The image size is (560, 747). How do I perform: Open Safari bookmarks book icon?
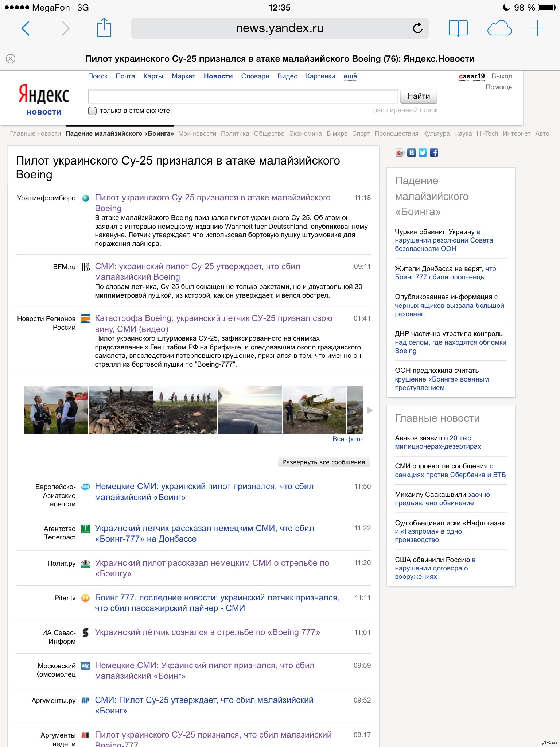(458, 28)
